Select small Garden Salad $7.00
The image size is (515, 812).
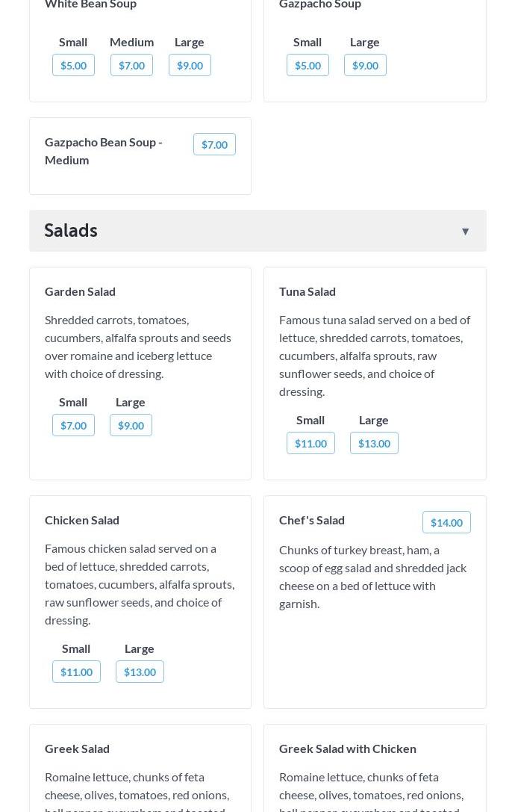(x=73, y=426)
